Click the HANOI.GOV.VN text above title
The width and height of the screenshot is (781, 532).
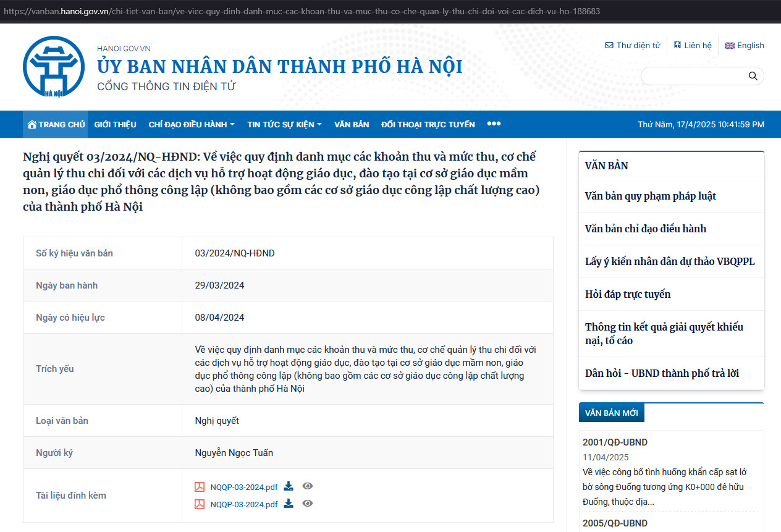(124, 48)
